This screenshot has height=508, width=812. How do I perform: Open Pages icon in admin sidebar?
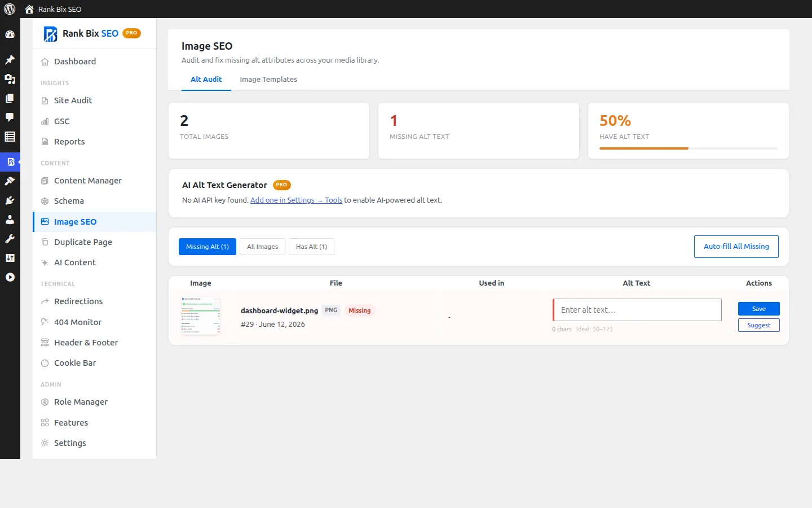click(x=10, y=98)
